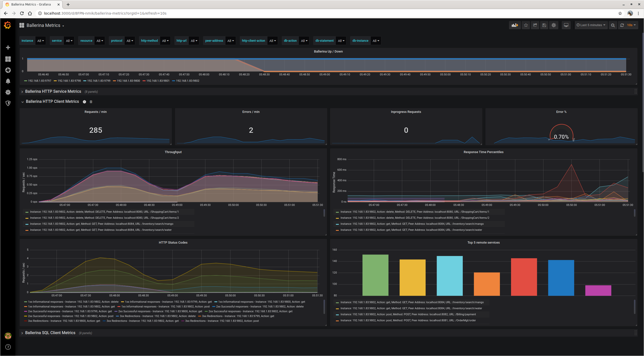This screenshot has width=644, height=356.
Task: Delete HTTP Client Metrics row via trash icon
Action: click(x=91, y=102)
